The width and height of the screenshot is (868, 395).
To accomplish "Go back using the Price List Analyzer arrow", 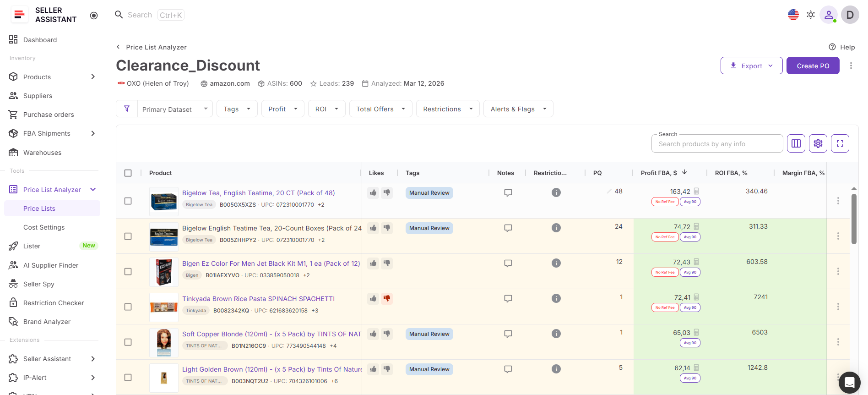I will click(x=118, y=47).
